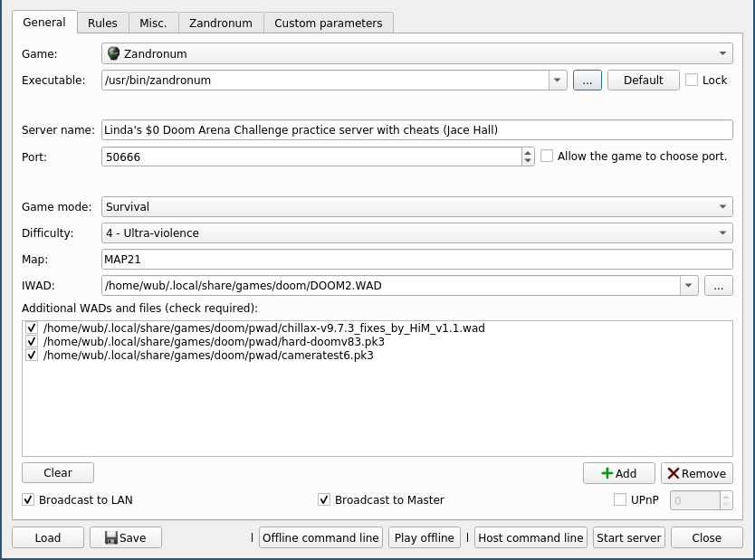Enable Allow the game to choose port
Viewport: 755px width, 560px height.
(547, 156)
